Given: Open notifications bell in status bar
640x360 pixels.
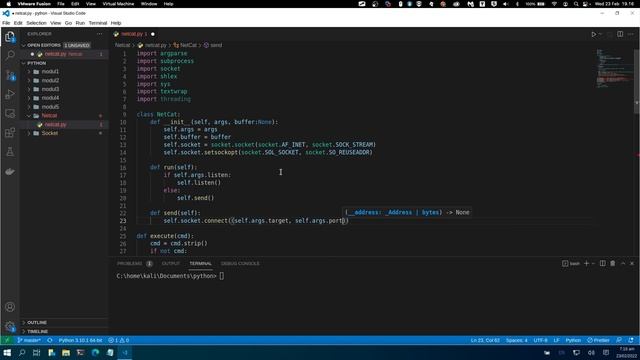Looking at the screenshot, I should pyautogui.click(x=631, y=340).
